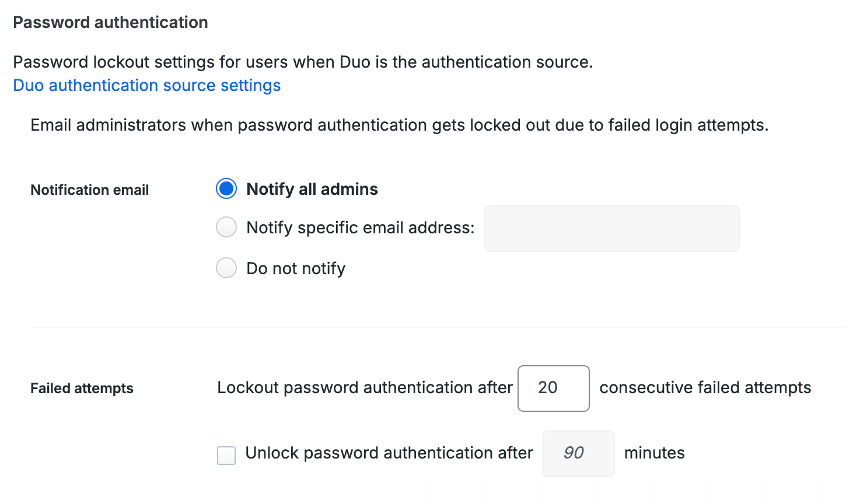This screenshot has width=846, height=504.
Task: Click the specific email address text field
Action: [611, 228]
